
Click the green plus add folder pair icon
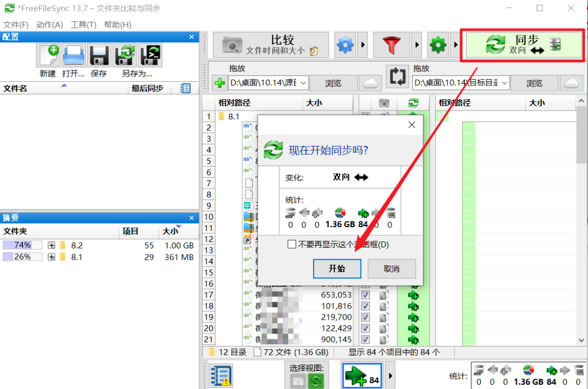tap(220, 83)
